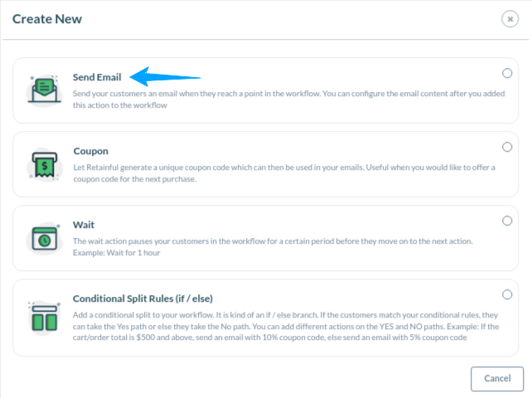This screenshot has height=398, width=532.
Task: Click the Coupon dollar receipt icon
Action: (x=45, y=165)
